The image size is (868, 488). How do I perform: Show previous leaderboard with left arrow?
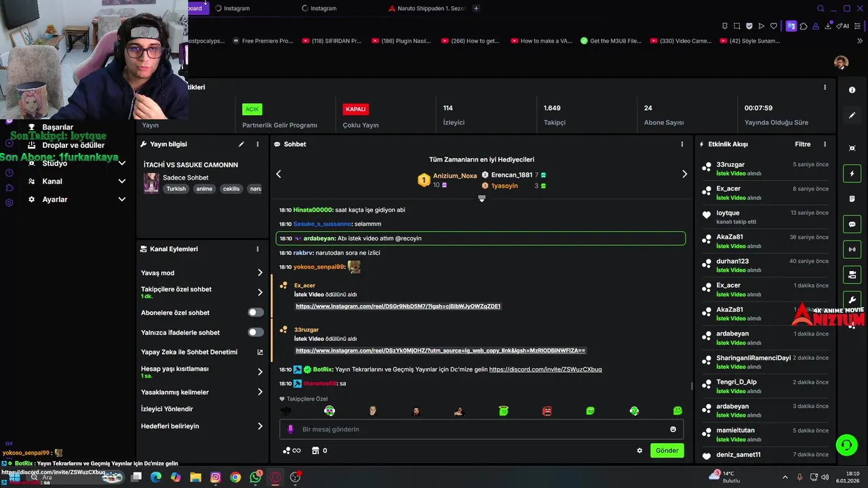(x=278, y=174)
